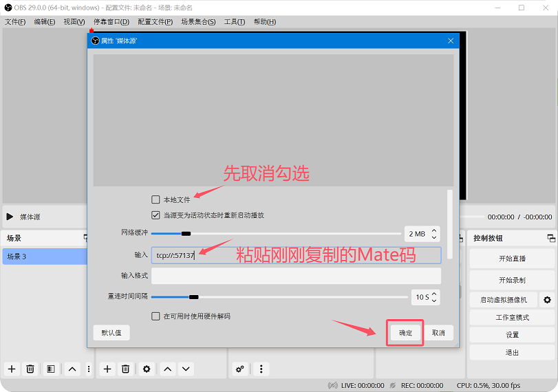
Task: Open scenes panel more options menu
Action: (89, 369)
